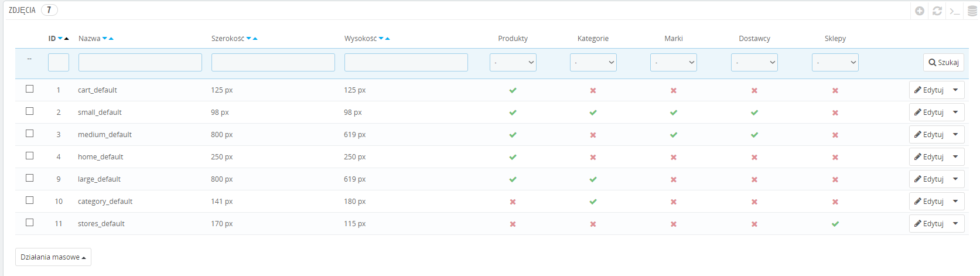Screen dimensions: 980x276
Task: Check the stores_default row checkbox
Action: [x=29, y=223]
